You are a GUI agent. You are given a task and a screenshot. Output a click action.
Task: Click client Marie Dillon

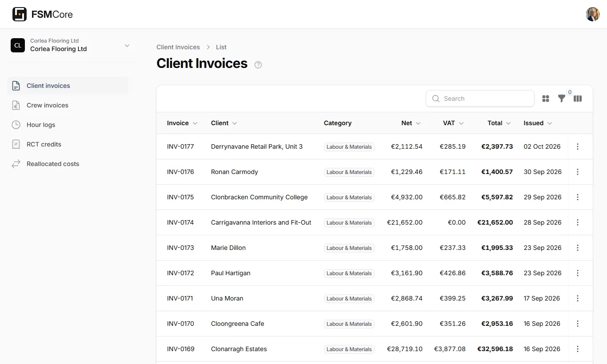[228, 248]
